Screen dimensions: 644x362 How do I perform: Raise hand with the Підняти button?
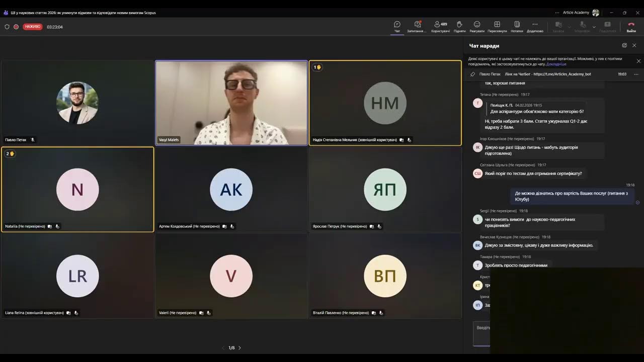(x=459, y=27)
